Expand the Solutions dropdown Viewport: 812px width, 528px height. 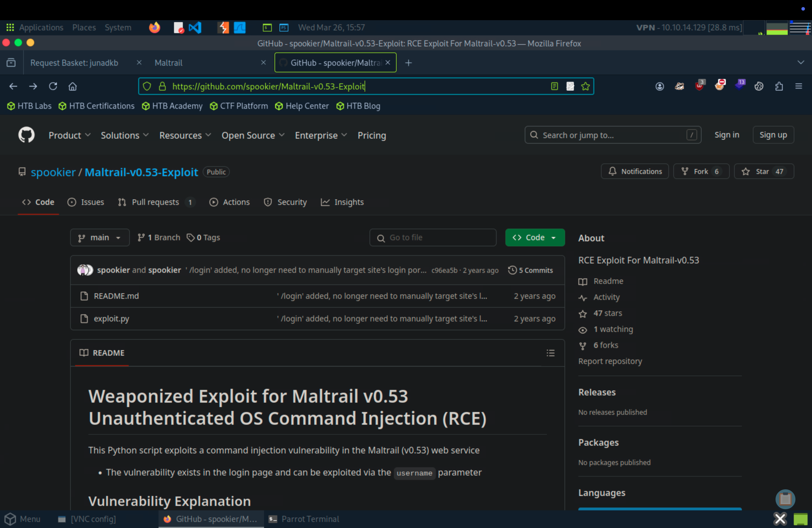point(125,135)
